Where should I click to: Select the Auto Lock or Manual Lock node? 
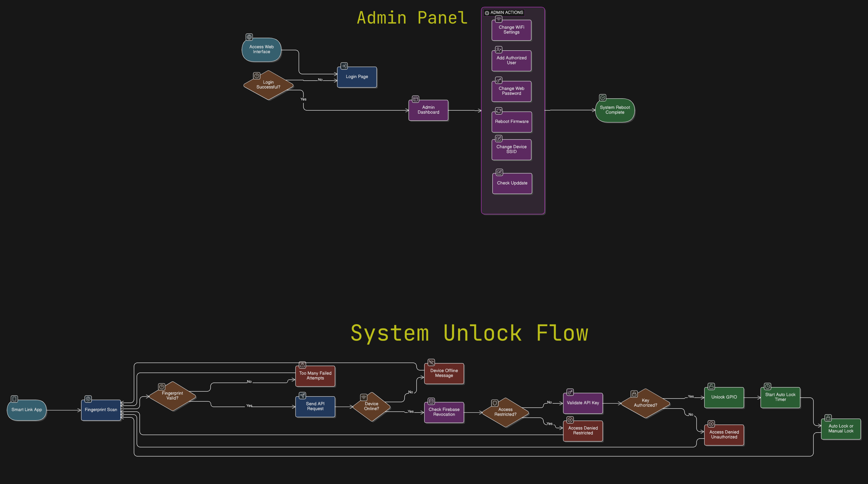click(x=841, y=429)
